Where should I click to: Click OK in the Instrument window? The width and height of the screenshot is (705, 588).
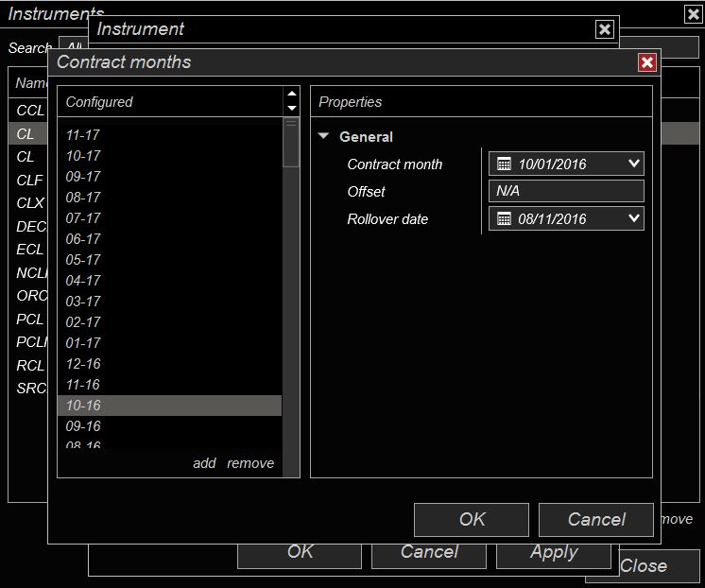point(300,556)
